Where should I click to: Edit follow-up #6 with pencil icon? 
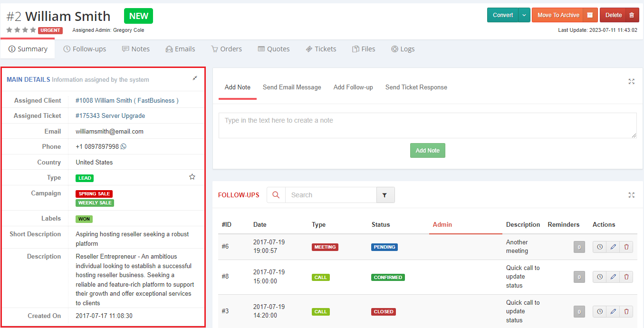tap(613, 247)
